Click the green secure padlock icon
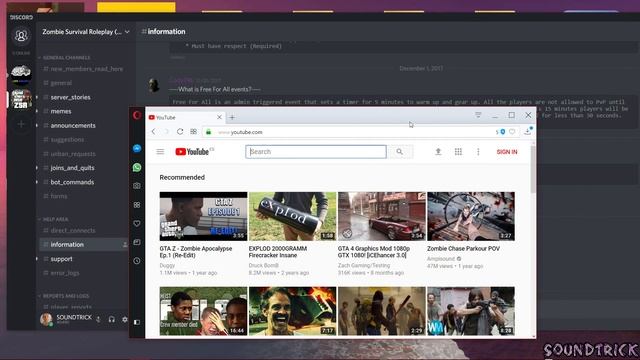Viewport: 640px width, 360px height. [209, 132]
